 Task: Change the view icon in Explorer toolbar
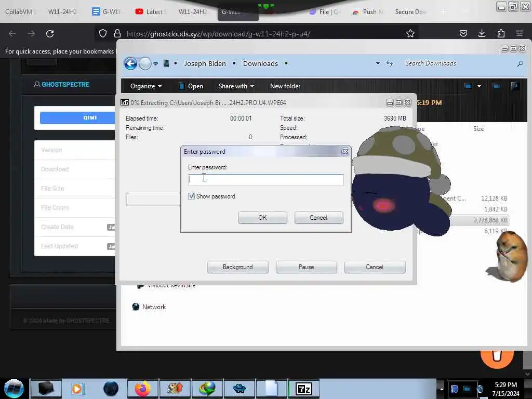coord(468,86)
